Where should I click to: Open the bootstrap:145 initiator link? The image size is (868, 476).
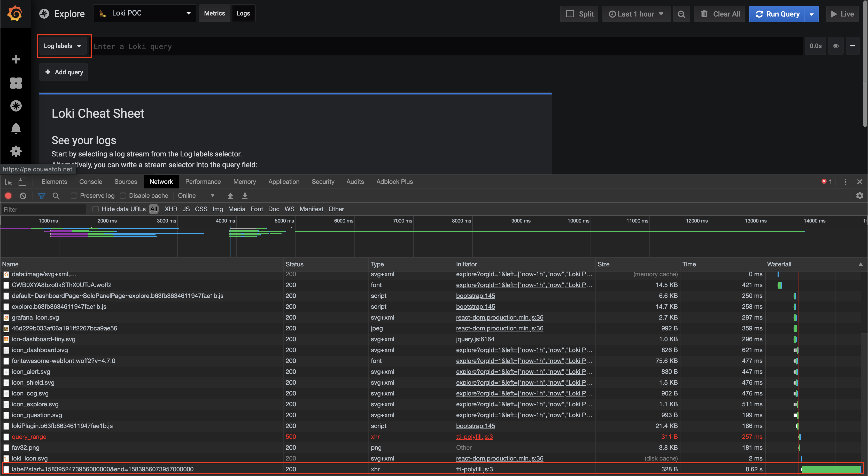pos(475,296)
